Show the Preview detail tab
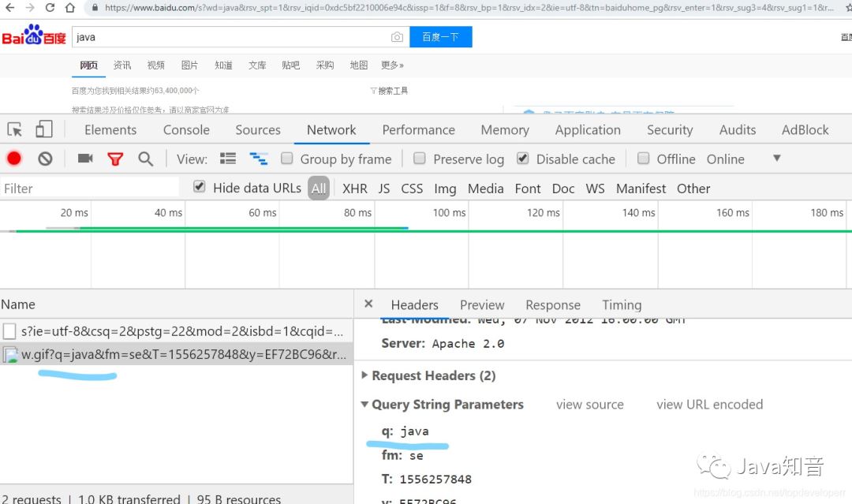Viewport: 852px width, 504px height. coord(482,304)
